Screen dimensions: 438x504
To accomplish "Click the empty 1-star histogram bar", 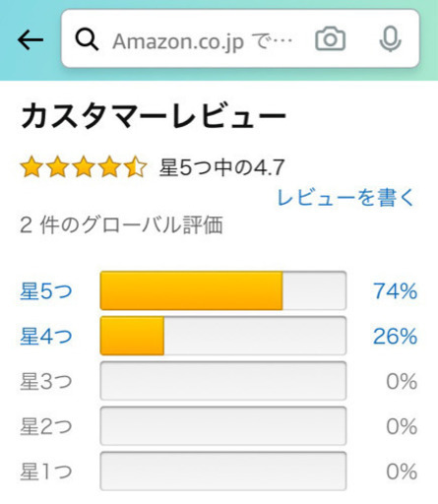I will [x=223, y=472].
